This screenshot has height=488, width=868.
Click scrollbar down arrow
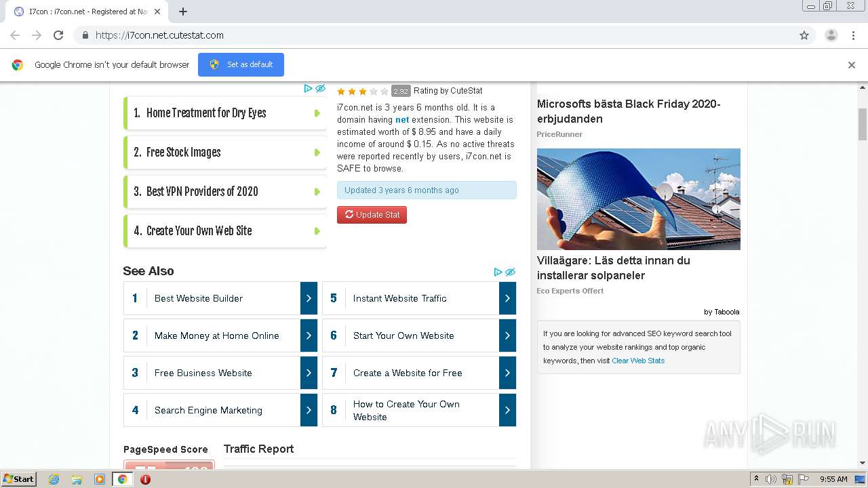pyautogui.click(x=863, y=463)
